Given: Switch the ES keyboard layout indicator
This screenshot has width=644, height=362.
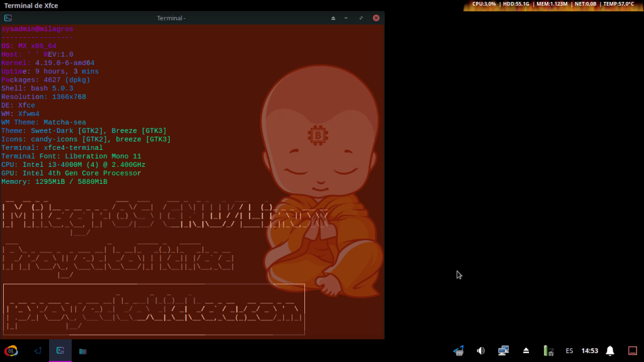Looking at the screenshot, I should click(x=569, y=351).
